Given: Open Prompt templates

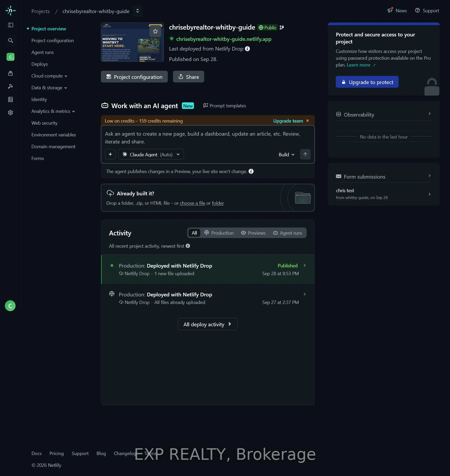Looking at the screenshot, I should click(x=225, y=106).
